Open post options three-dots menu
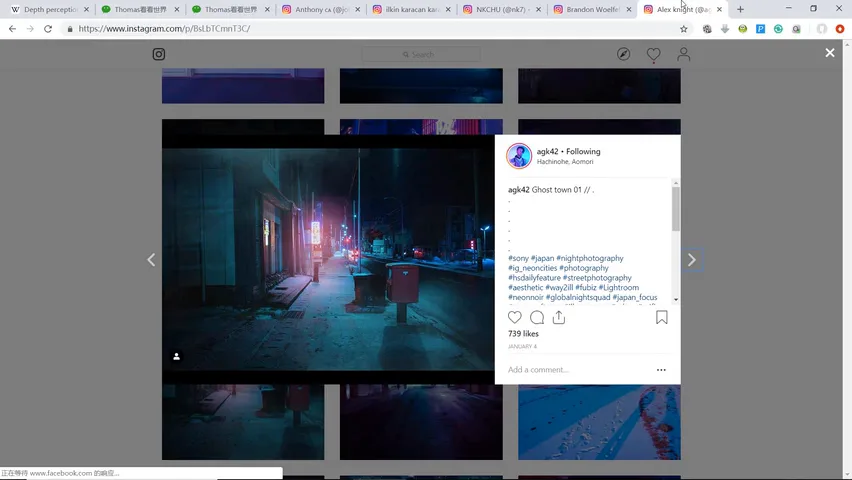852x480 pixels. pos(661,370)
